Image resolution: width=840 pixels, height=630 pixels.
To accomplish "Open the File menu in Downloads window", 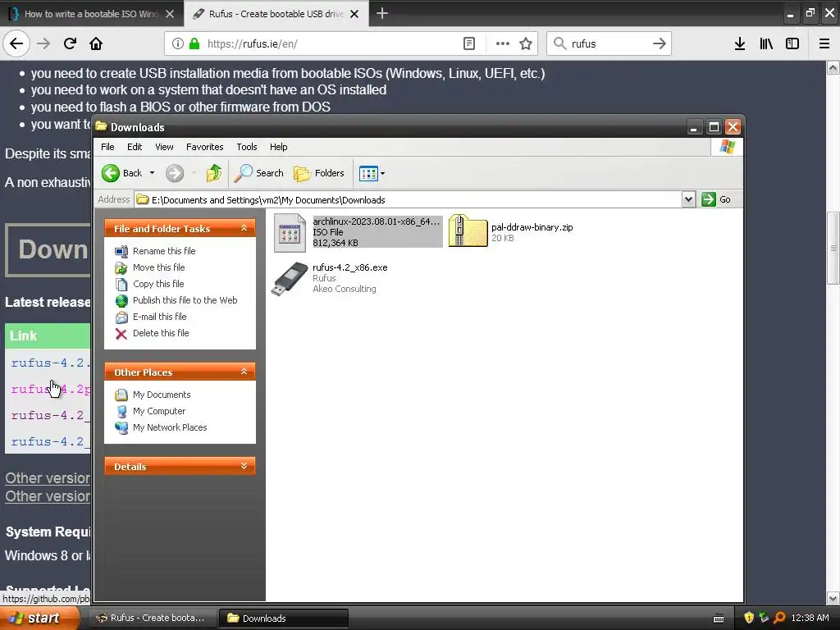I will click(107, 147).
